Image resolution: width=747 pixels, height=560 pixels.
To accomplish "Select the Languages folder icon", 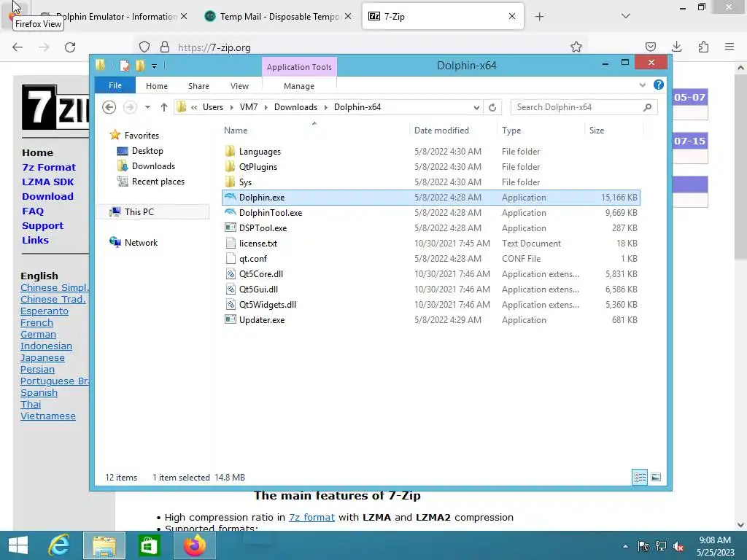I will [230, 152].
